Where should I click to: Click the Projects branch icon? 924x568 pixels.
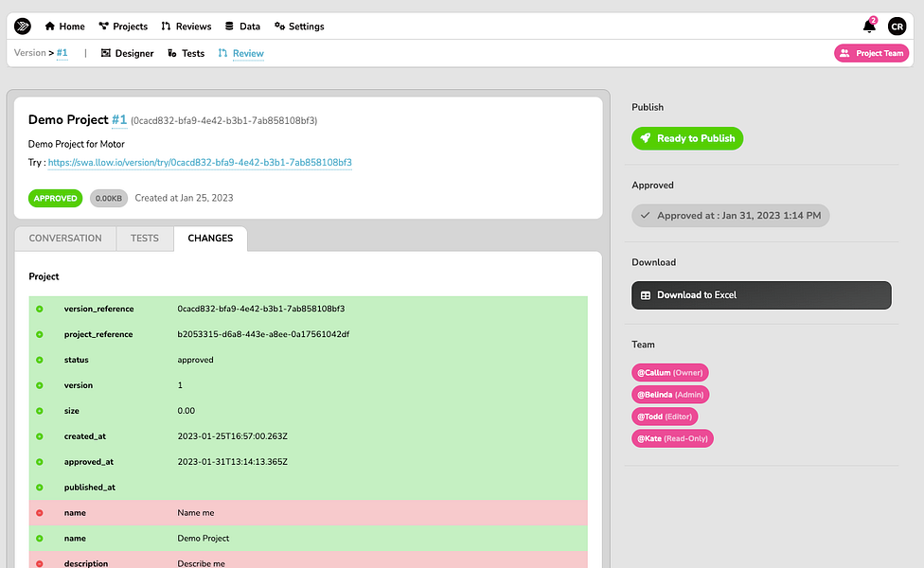coord(104,26)
